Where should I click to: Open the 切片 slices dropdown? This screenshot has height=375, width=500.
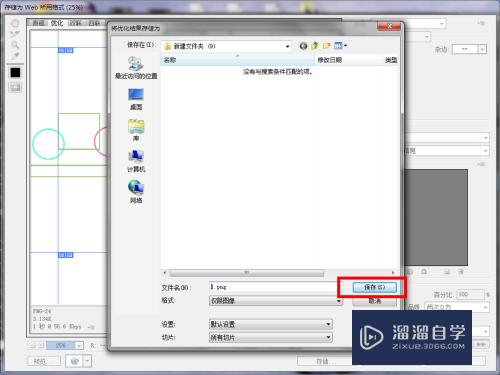click(270, 337)
